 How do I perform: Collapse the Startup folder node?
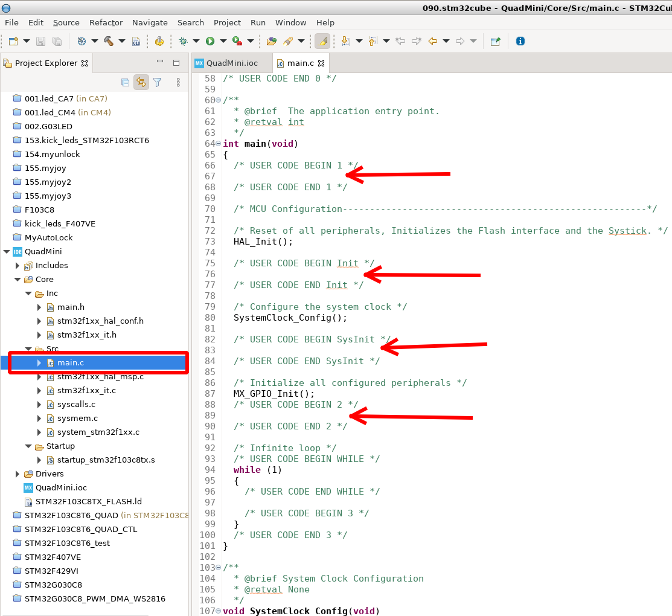pos(28,446)
